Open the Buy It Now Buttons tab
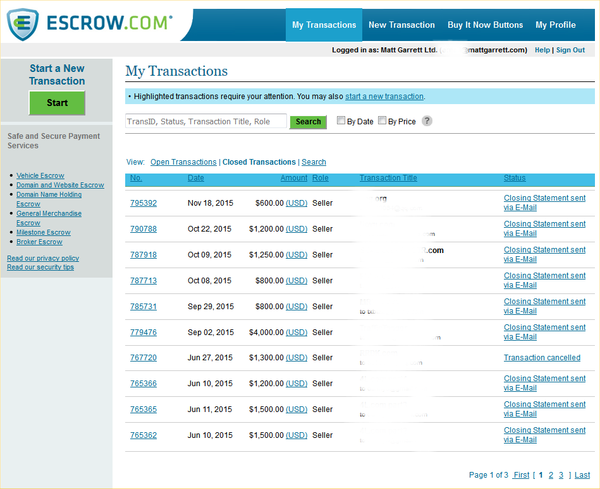 [485, 25]
